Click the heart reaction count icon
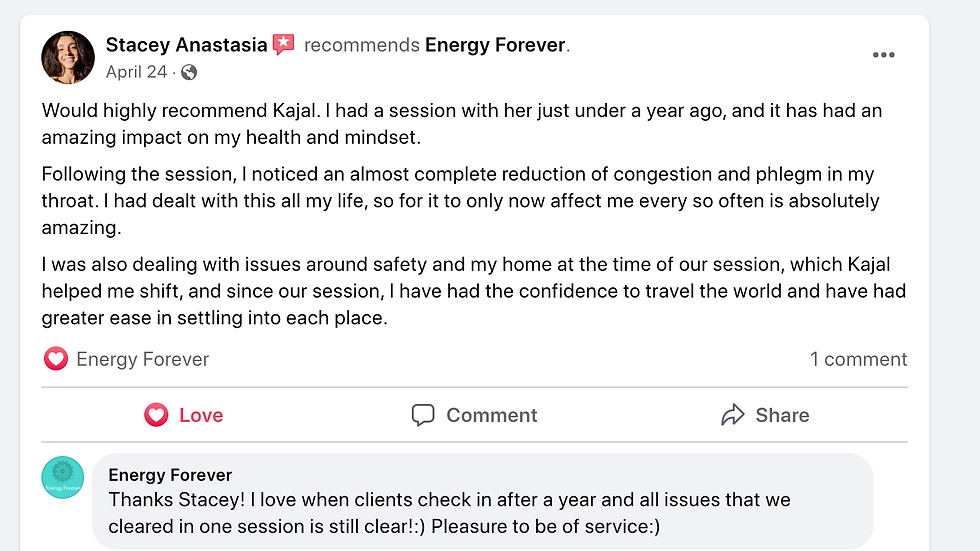The height and width of the screenshot is (551, 980). click(56, 359)
